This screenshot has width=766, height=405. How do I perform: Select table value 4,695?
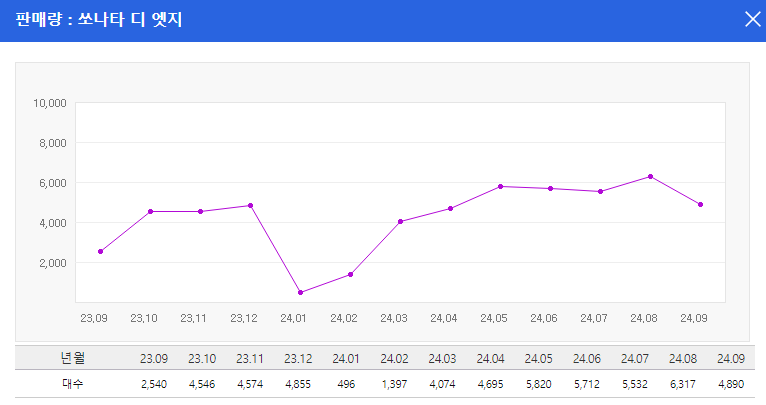490,384
